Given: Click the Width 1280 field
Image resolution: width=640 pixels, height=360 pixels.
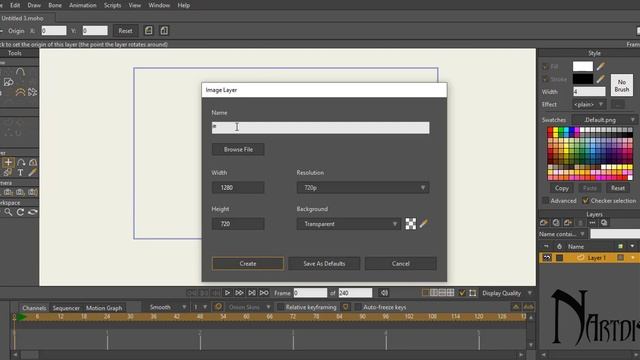Looking at the screenshot, I should [x=238, y=187].
